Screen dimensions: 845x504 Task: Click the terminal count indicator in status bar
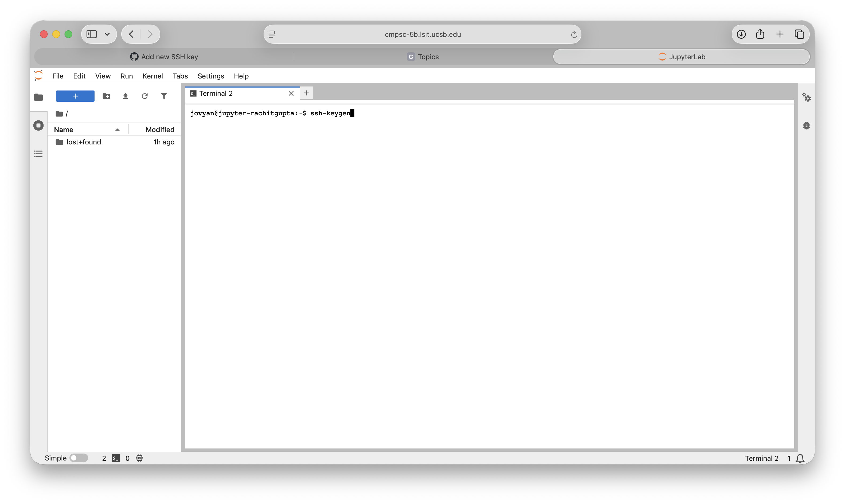coord(104,458)
